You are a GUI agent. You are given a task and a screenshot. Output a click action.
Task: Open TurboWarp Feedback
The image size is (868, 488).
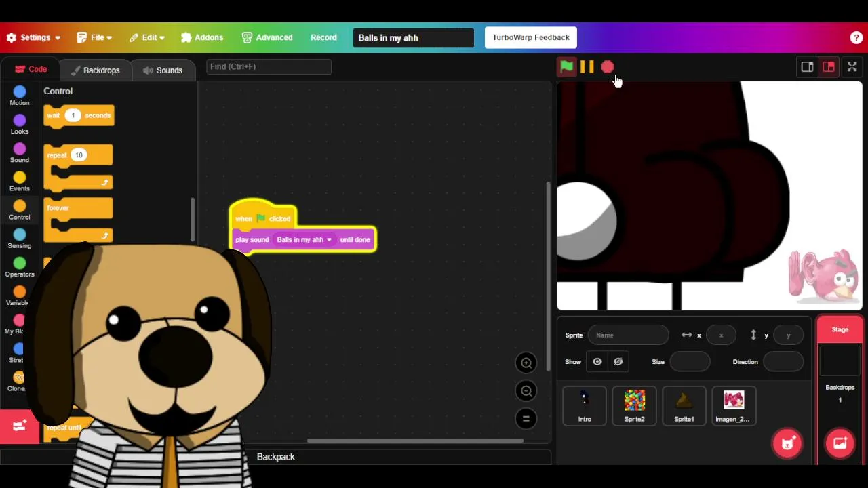pos(531,37)
